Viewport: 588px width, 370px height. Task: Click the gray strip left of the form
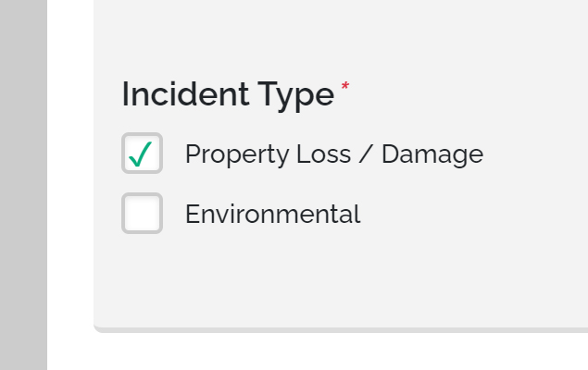coord(23,185)
